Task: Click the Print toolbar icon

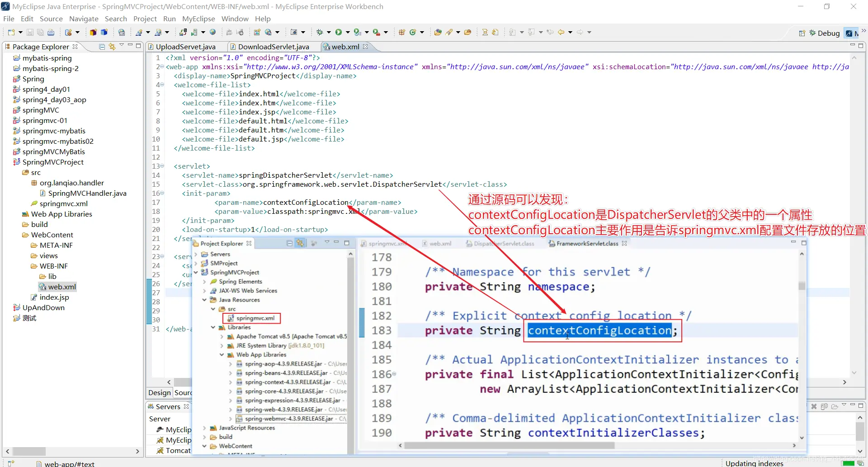Action: point(51,32)
